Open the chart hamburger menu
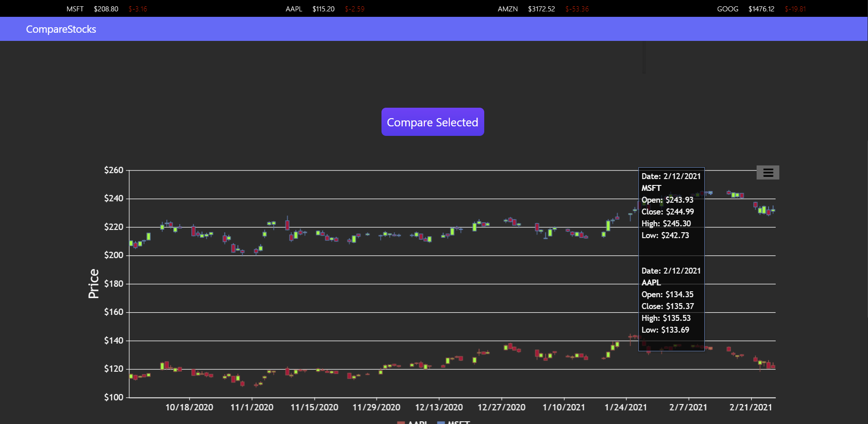The width and height of the screenshot is (868, 424). click(768, 173)
